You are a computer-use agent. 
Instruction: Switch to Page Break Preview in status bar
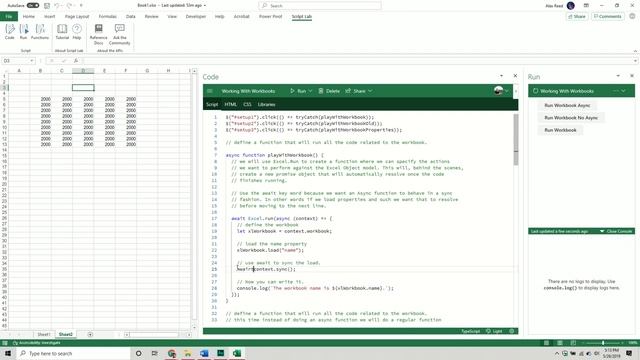(x=573, y=343)
